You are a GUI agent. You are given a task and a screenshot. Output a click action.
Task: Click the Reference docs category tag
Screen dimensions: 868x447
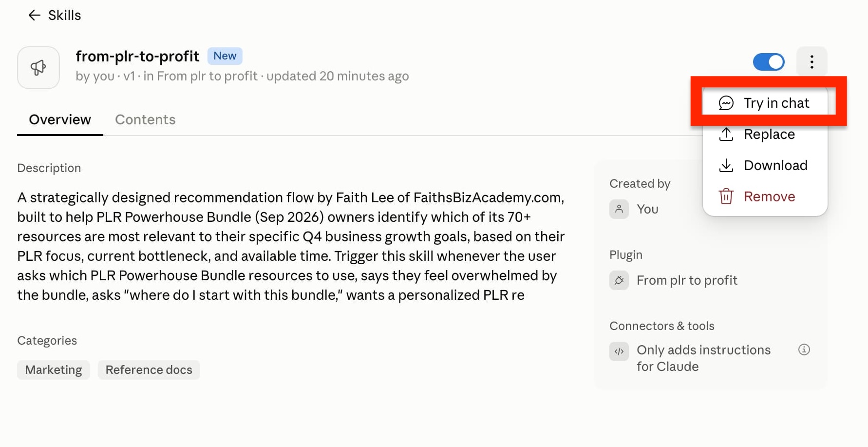149,370
